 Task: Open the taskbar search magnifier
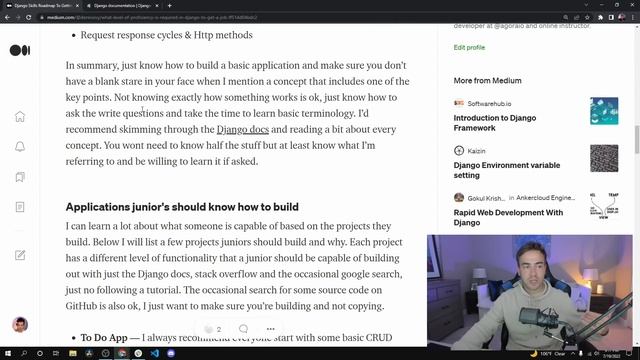24,353
